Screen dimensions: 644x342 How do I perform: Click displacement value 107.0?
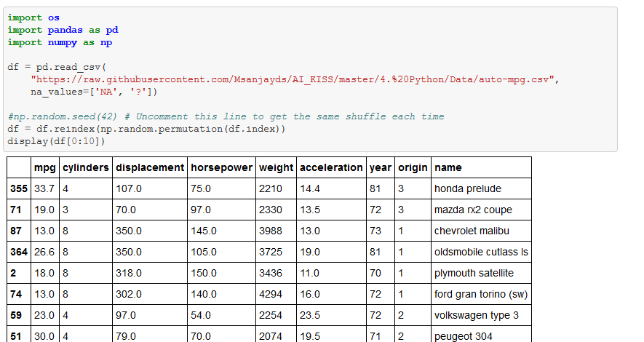[x=149, y=189]
